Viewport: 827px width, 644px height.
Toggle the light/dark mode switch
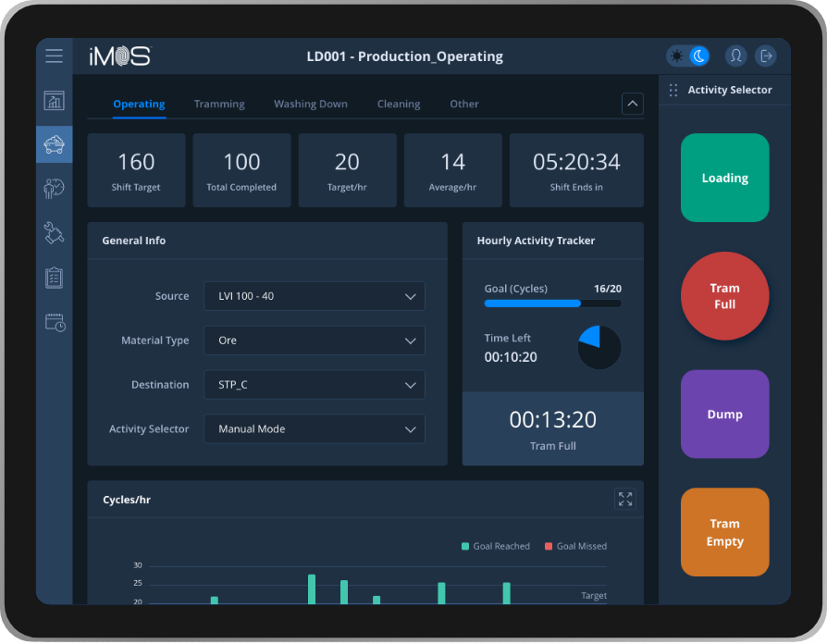(x=688, y=56)
